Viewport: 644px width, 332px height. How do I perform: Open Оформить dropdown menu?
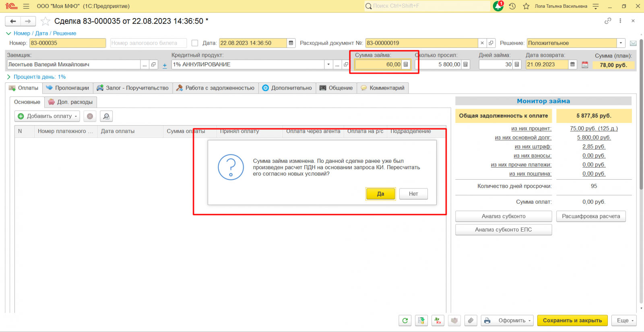[507, 320]
